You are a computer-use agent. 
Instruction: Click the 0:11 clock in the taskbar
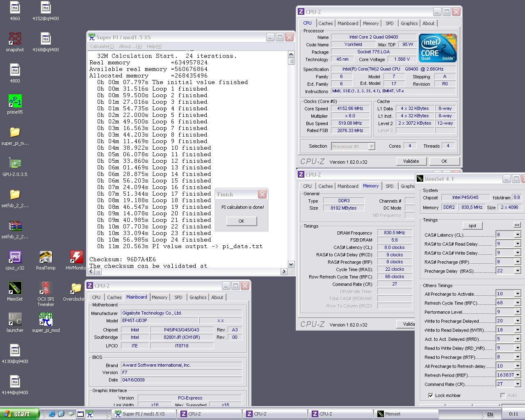[x=513, y=414]
